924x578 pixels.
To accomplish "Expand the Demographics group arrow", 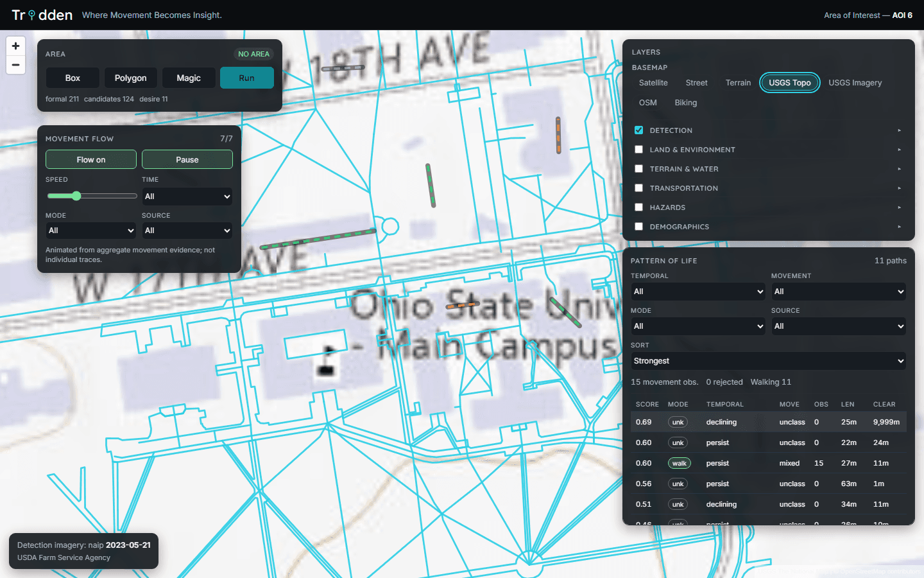I will [900, 227].
